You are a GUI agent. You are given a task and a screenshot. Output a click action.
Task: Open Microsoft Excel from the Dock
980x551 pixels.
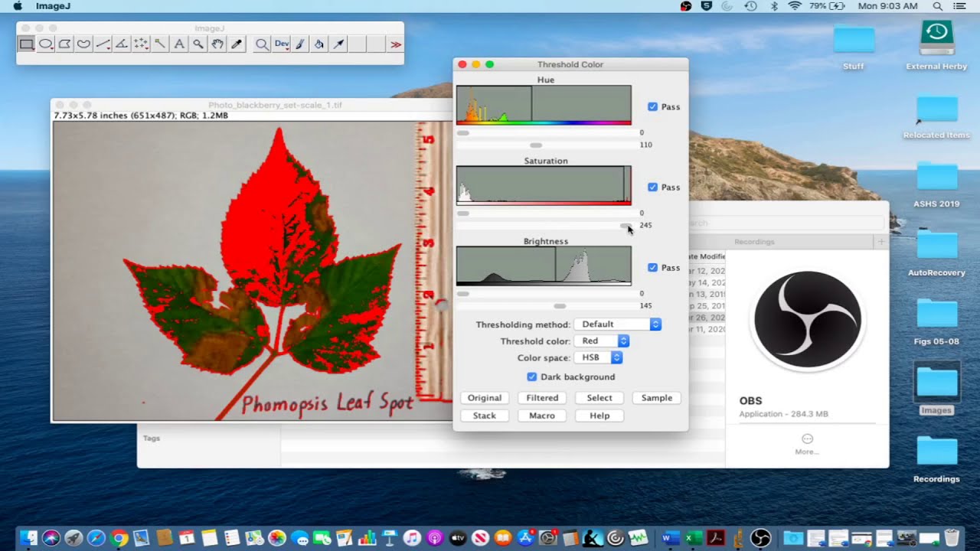(x=694, y=538)
